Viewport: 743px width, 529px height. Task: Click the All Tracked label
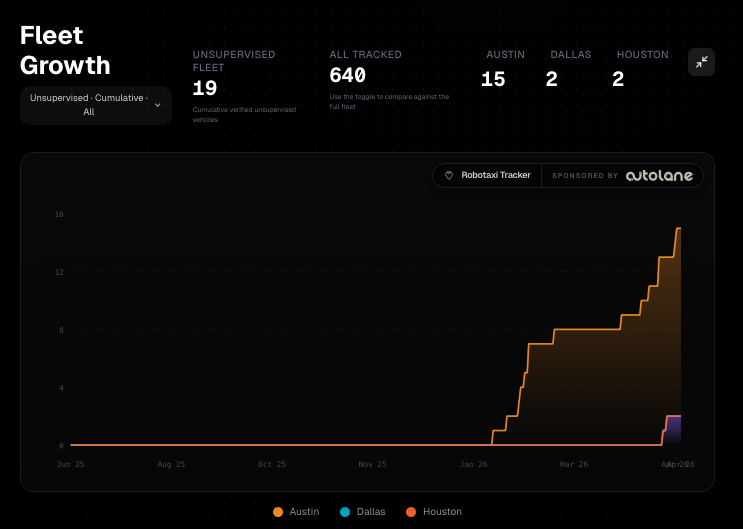(x=365, y=55)
